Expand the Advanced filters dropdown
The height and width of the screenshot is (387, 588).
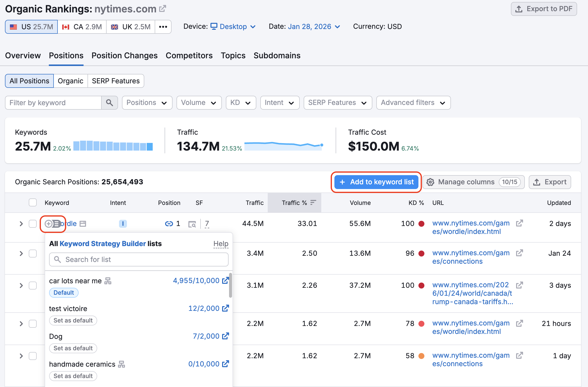413,103
